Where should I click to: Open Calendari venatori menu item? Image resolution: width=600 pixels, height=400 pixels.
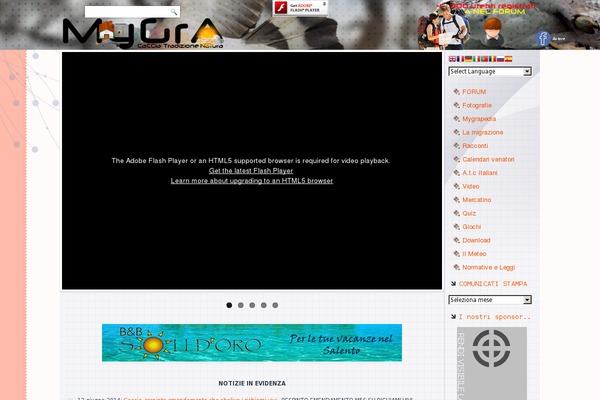pyautogui.click(x=488, y=159)
